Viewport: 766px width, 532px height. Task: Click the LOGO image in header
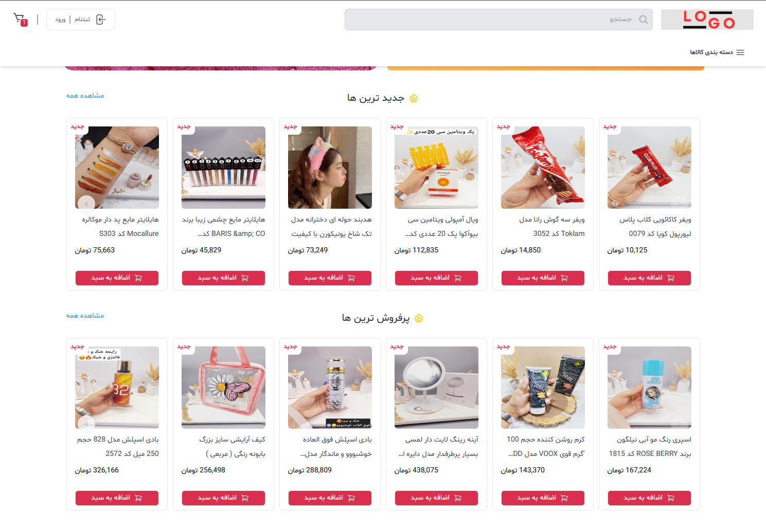tap(707, 20)
